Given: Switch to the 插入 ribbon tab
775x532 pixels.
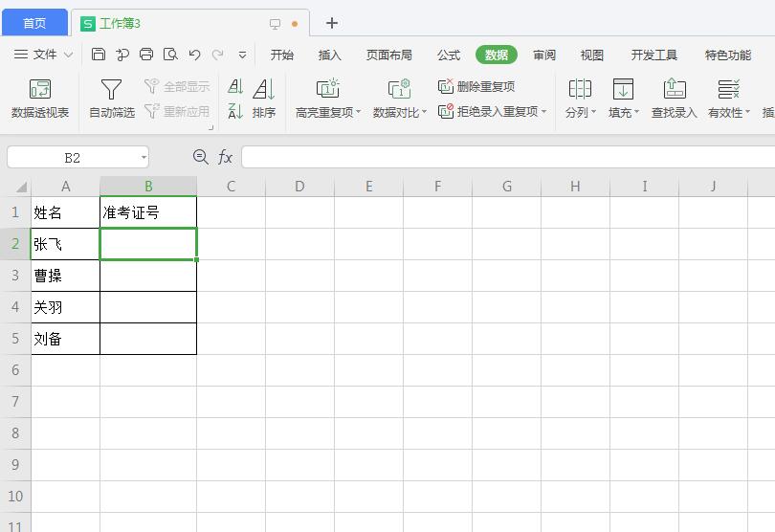Looking at the screenshot, I should [330, 55].
